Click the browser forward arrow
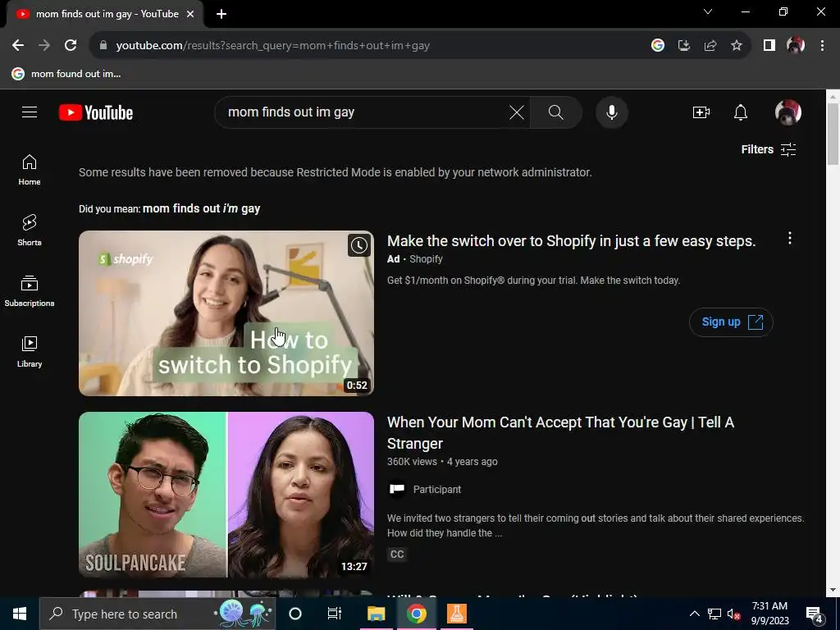This screenshot has width=840, height=630. (44, 46)
